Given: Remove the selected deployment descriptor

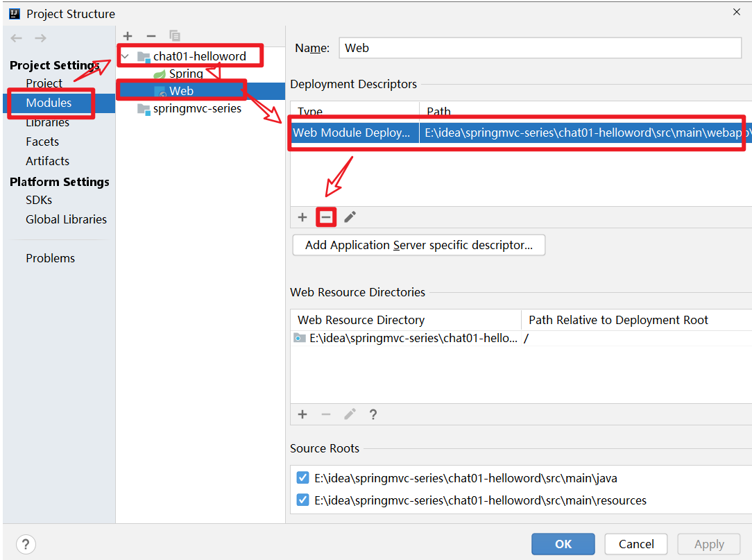Looking at the screenshot, I should (x=326, y=217).
